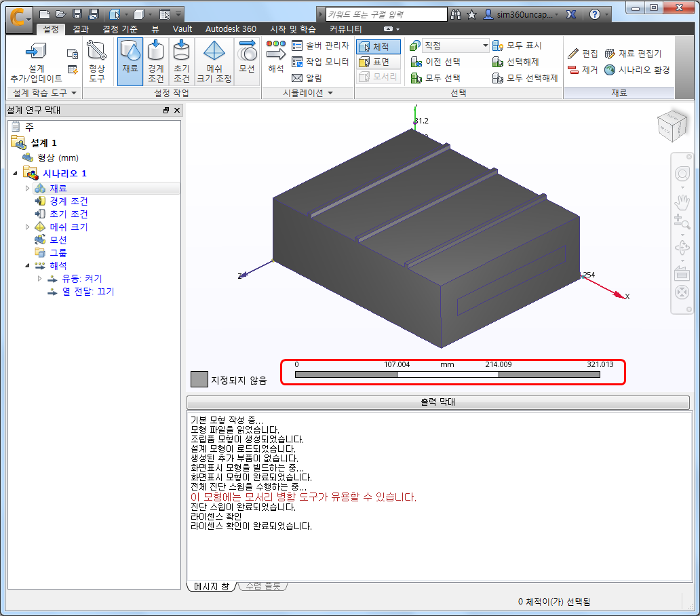The height and width of the screenshot is (616, 700).
Task: Open 솔버 관리자 solver manager
Action: coord(321,45)
